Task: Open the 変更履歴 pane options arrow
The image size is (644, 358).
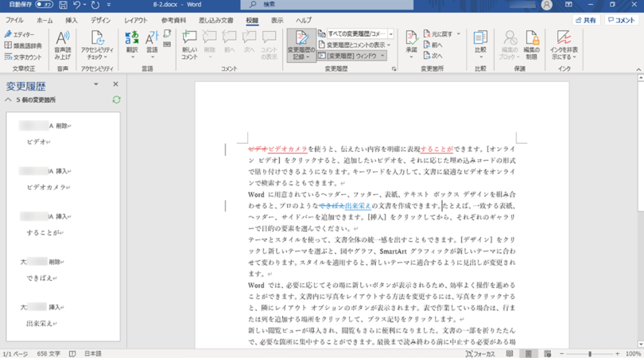Action: (x=95, y=84)
